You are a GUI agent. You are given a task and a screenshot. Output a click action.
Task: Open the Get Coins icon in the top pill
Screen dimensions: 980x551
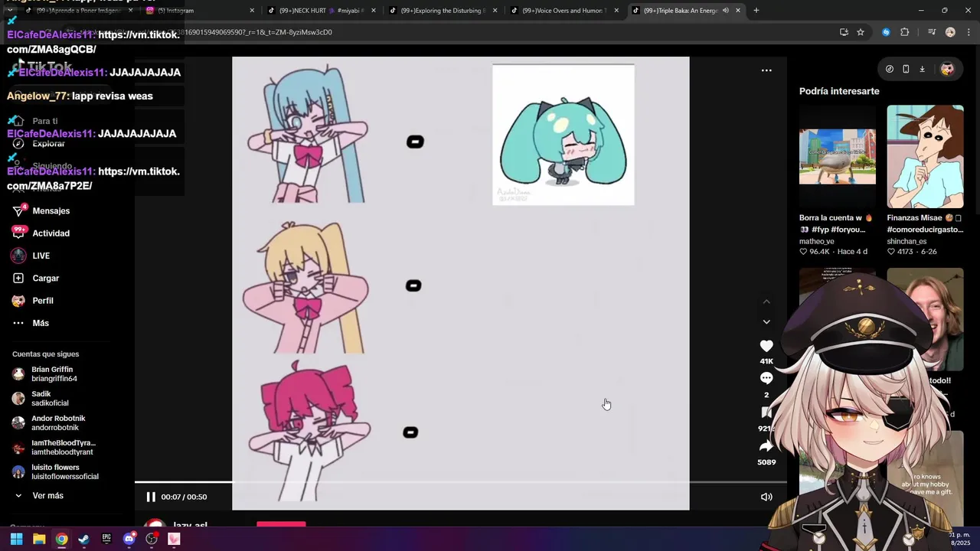pyautogui.click(x=890, y=69)
